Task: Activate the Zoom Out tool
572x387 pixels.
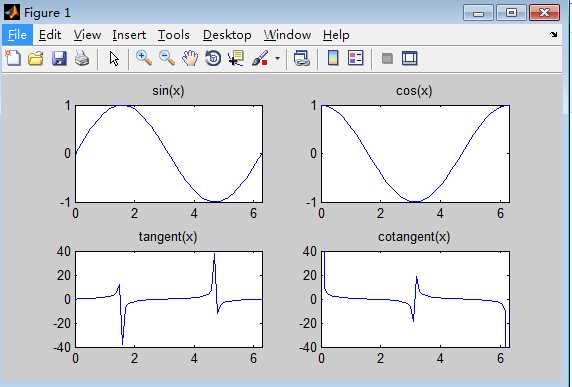Action: 167,58
